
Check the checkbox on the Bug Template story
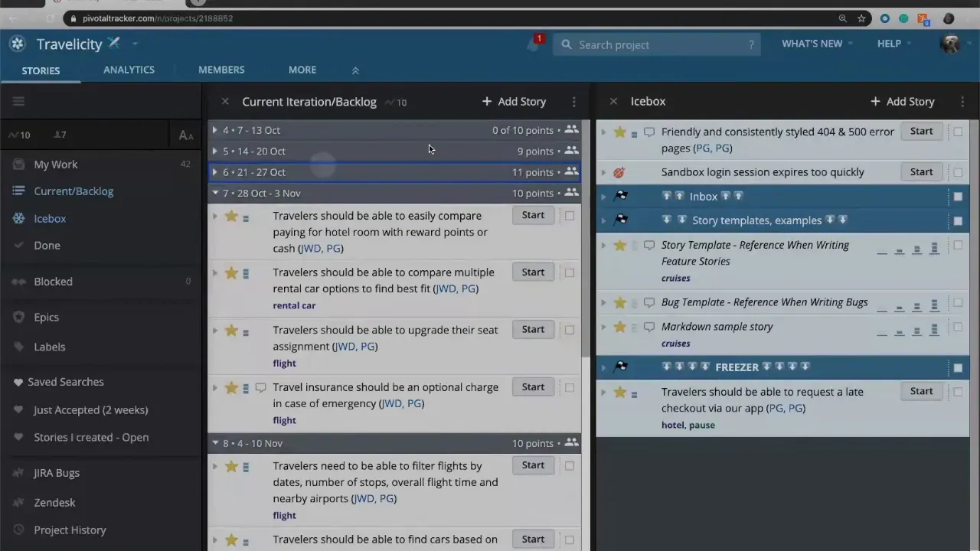pyautogui.click(x=958, y=302)
